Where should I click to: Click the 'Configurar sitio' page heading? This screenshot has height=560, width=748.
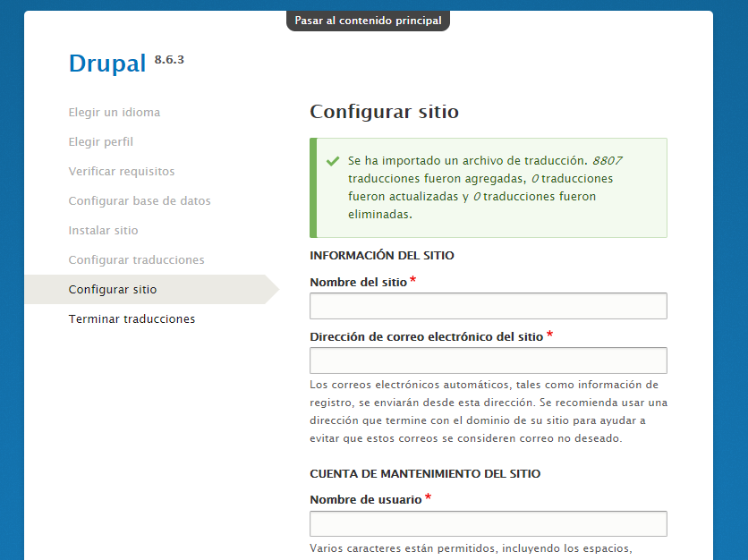[x=385, y=112]
